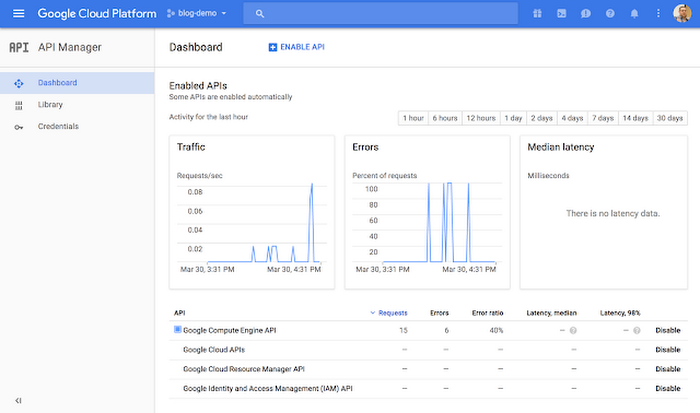
Task: Click the Credentials key icon
Action: [18, 127]
